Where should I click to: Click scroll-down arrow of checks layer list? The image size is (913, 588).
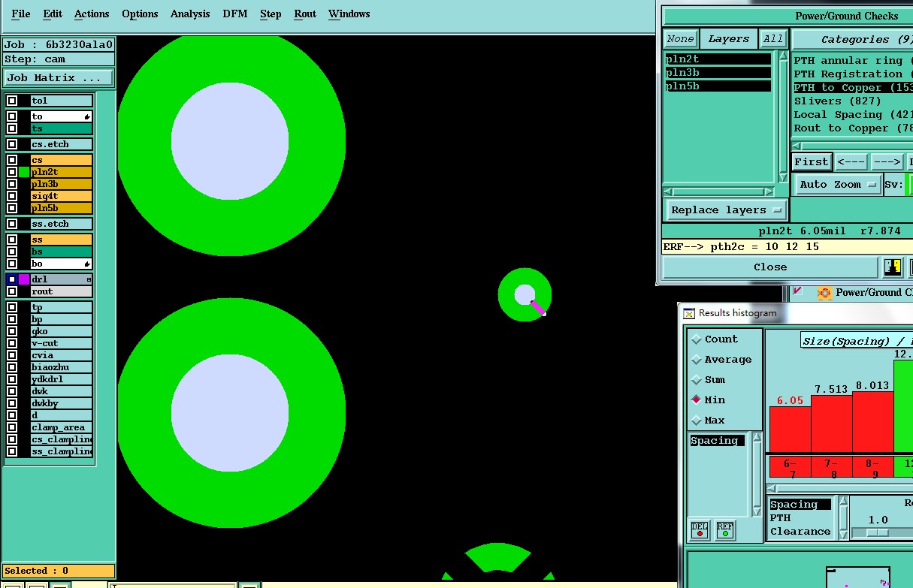(x=783, y=178)
